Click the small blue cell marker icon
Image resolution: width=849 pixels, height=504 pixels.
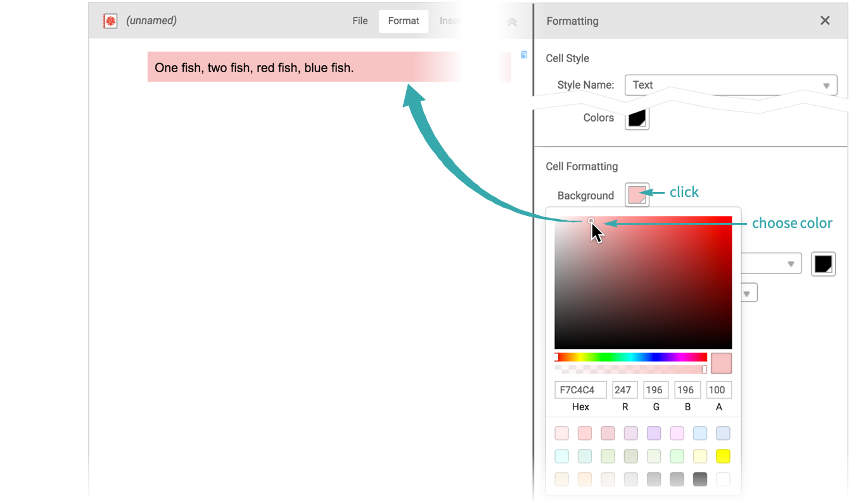[524, 54]
